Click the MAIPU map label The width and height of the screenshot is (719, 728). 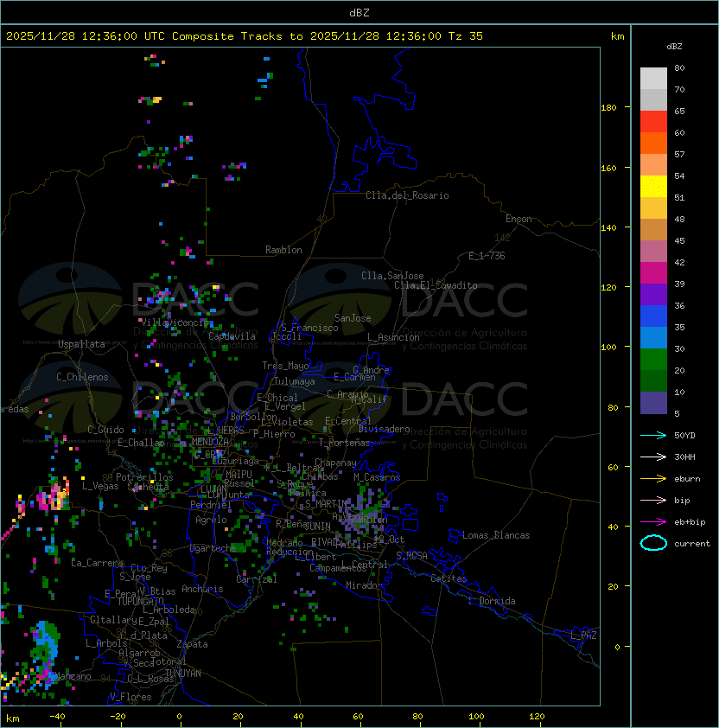pyautogui.click(x=239, y=475)
